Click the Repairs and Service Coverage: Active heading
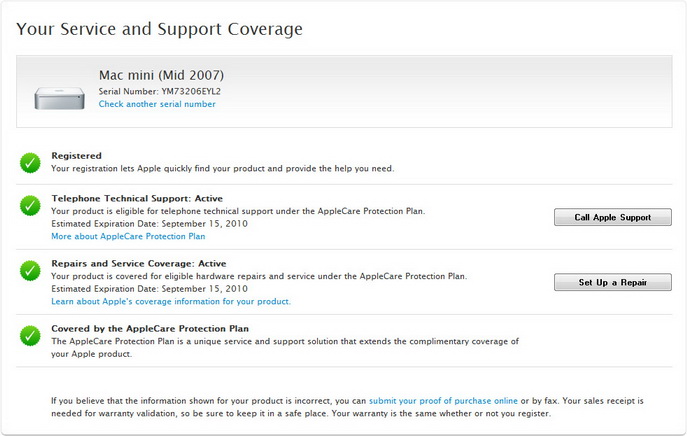 click(x=139, y=264)
